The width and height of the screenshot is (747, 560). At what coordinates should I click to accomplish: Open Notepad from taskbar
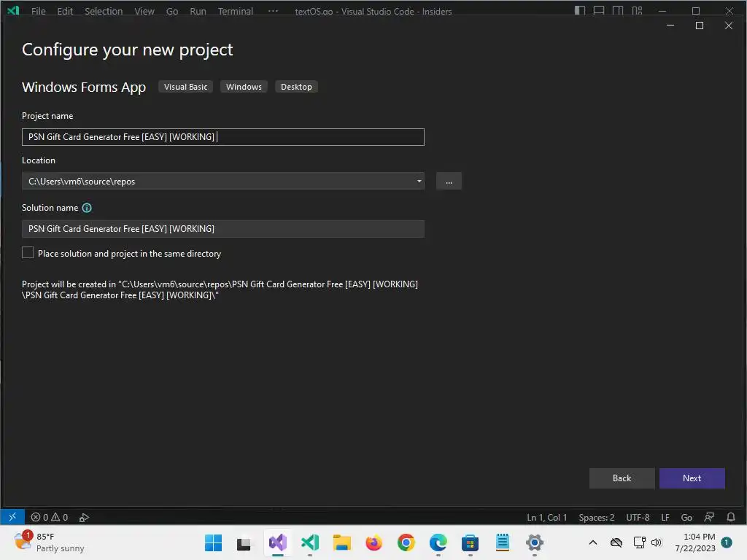pos(502,542)
